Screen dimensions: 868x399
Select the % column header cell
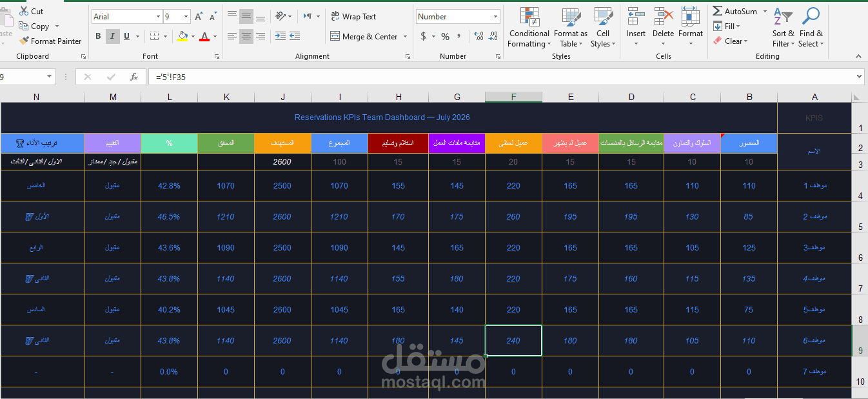[x=169, y=143]
